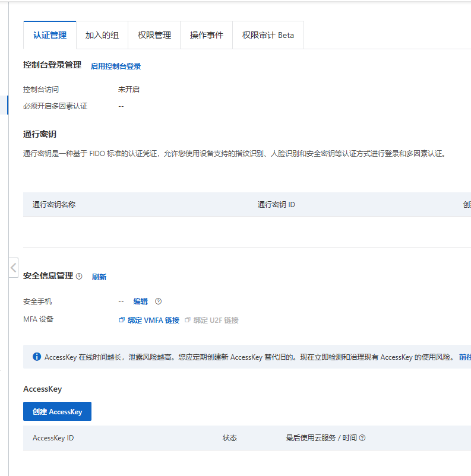Viewport: 471px width, 476px height.
Task: Click the info icon in the AccessKey notice banner
Action: point(37,357)
